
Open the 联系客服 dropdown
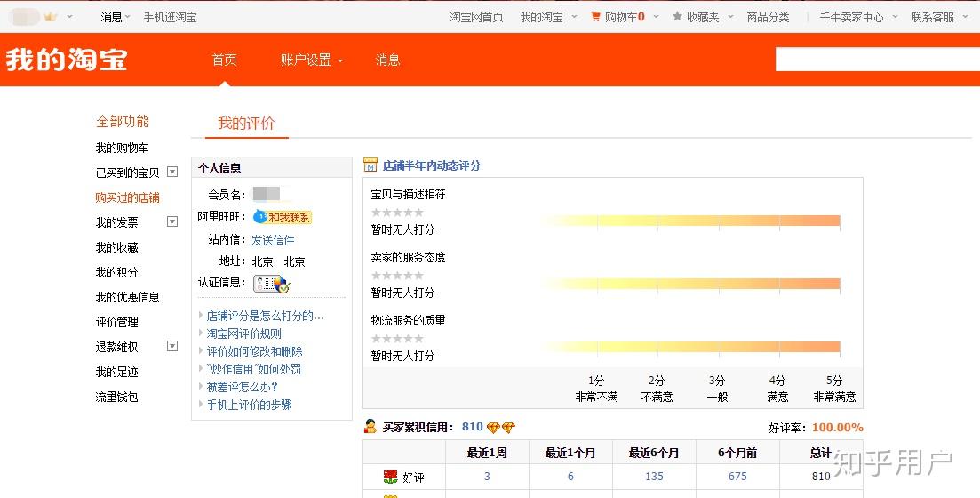tap(939, 17)
